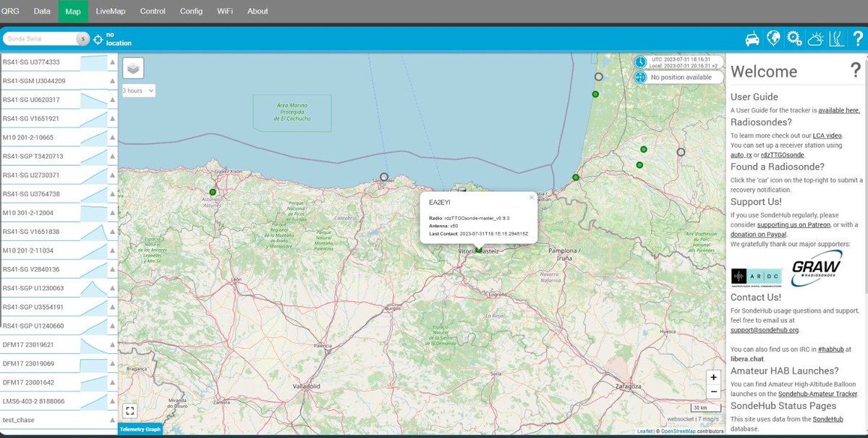Viewport: 868px width, 438px height.
Task: Open the About tab
Action: [258, 11]
